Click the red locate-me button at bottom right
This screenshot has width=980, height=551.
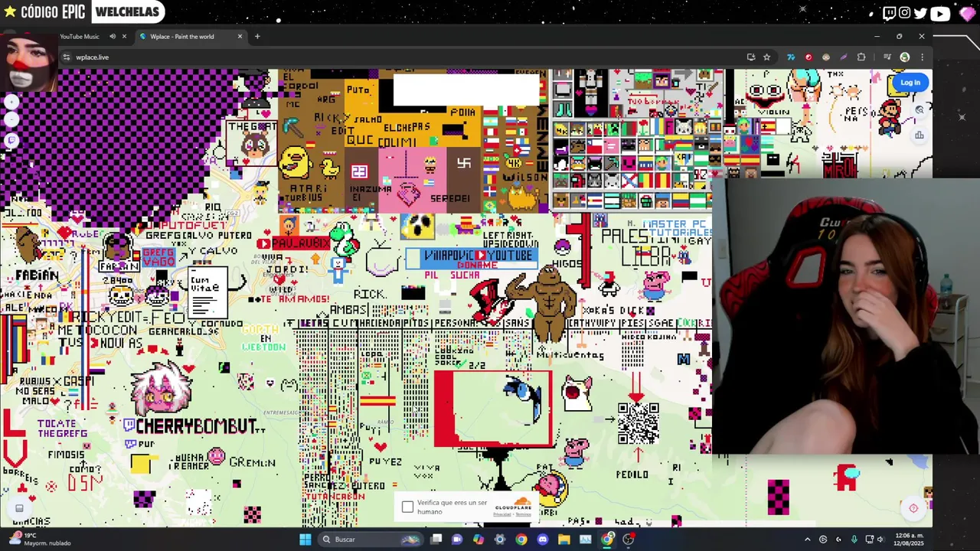pyautogui.click(x=913, y=508)
